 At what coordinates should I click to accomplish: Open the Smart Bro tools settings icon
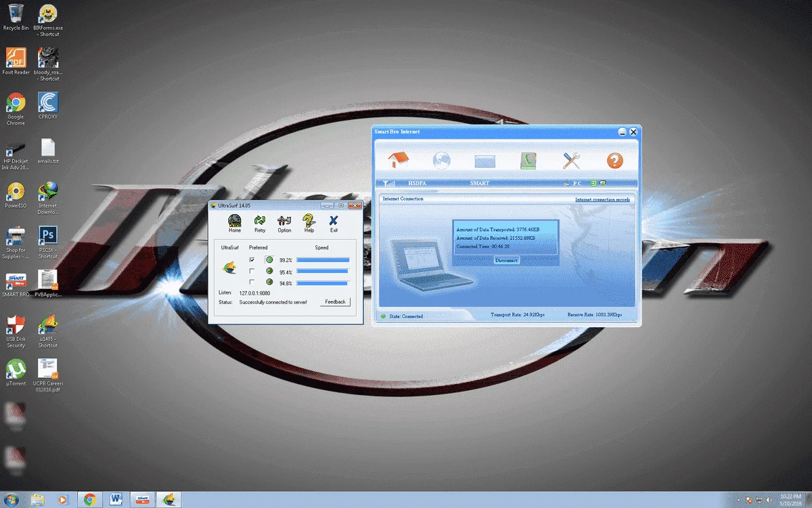point(572,161)
